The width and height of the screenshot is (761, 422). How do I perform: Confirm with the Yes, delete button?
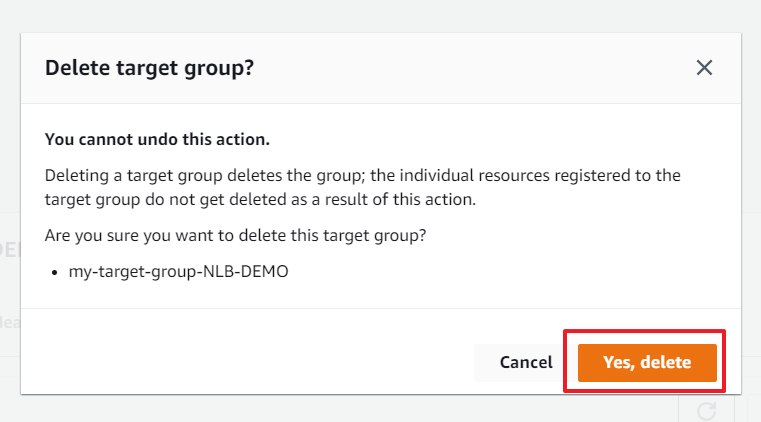click(647, 362)
